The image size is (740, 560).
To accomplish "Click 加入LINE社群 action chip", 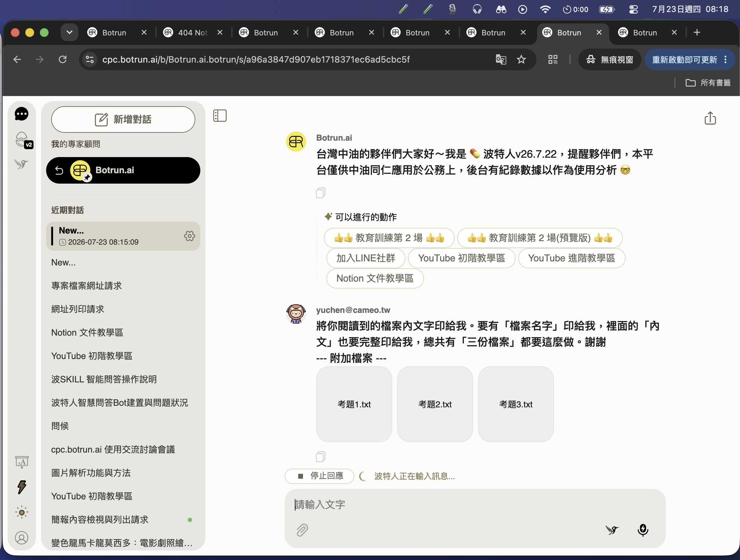I will click(x=366, y=258).
